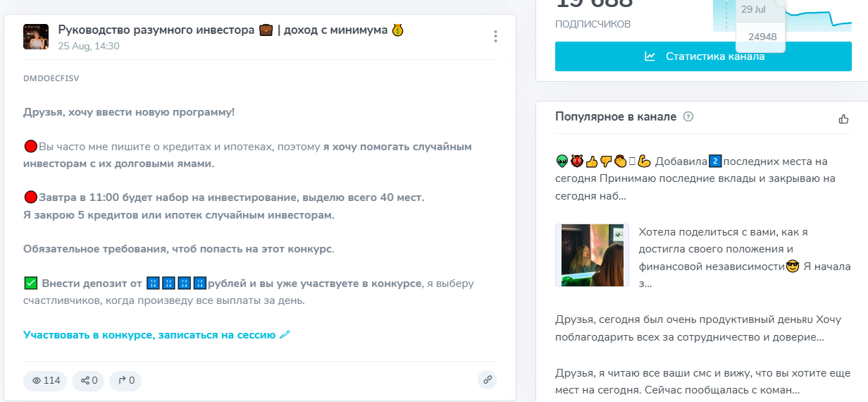Viewport: 868px width, 402px height.
Task: Click the shares counter showing 0
Action: point(88,381)
